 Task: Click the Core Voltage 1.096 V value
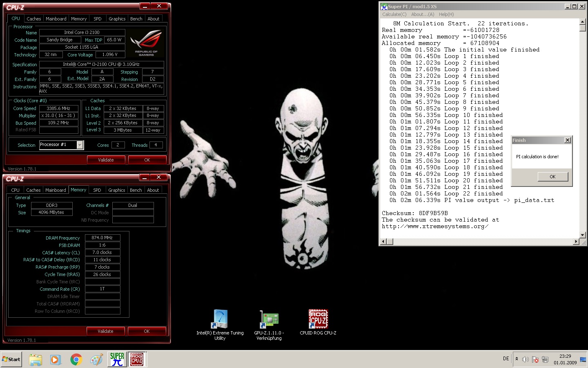coord(110,54)
